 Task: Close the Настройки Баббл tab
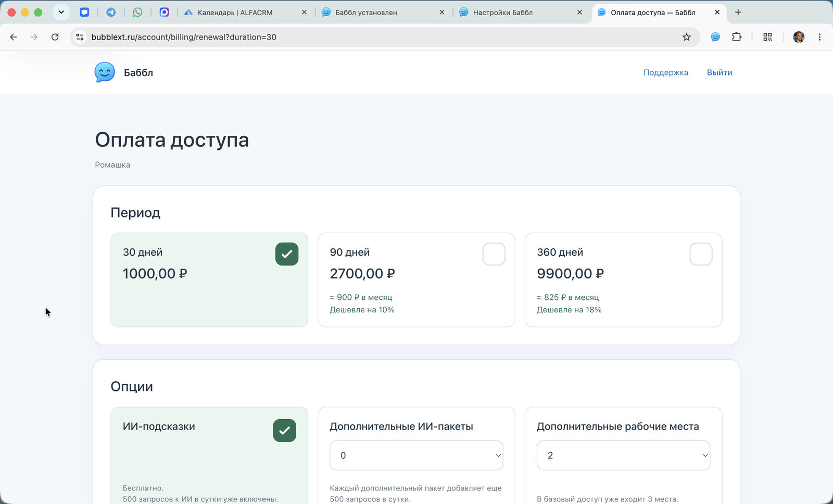(x=579, y=12)
